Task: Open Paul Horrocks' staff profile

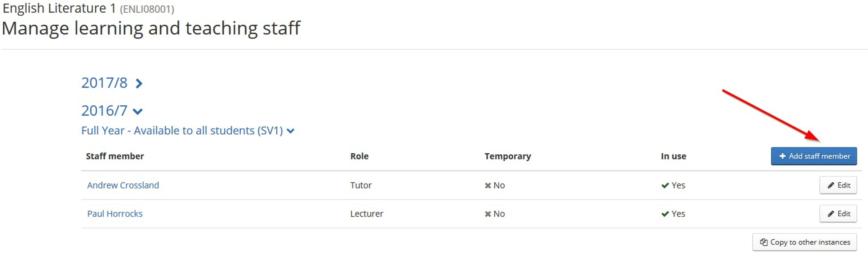Action: point(115,214)
